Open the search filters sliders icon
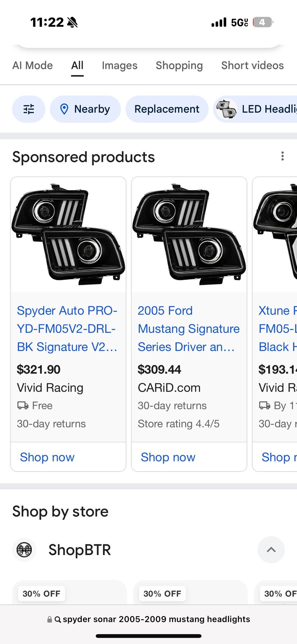 click(28, 109)
